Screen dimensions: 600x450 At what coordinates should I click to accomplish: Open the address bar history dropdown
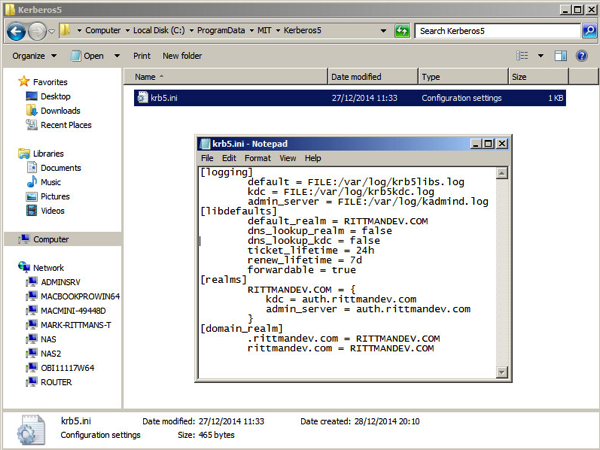tap(383, 31)
